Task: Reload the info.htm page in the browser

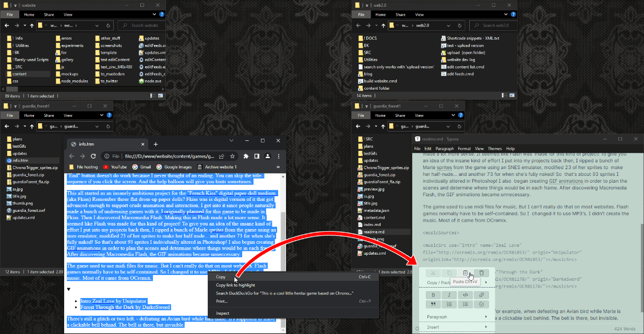Action: [x=93, y=156]
